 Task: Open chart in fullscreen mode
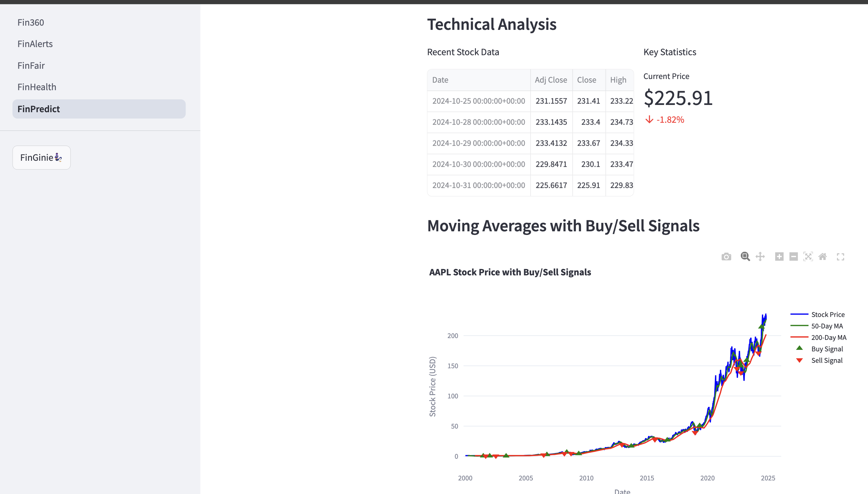click(840, 257)
